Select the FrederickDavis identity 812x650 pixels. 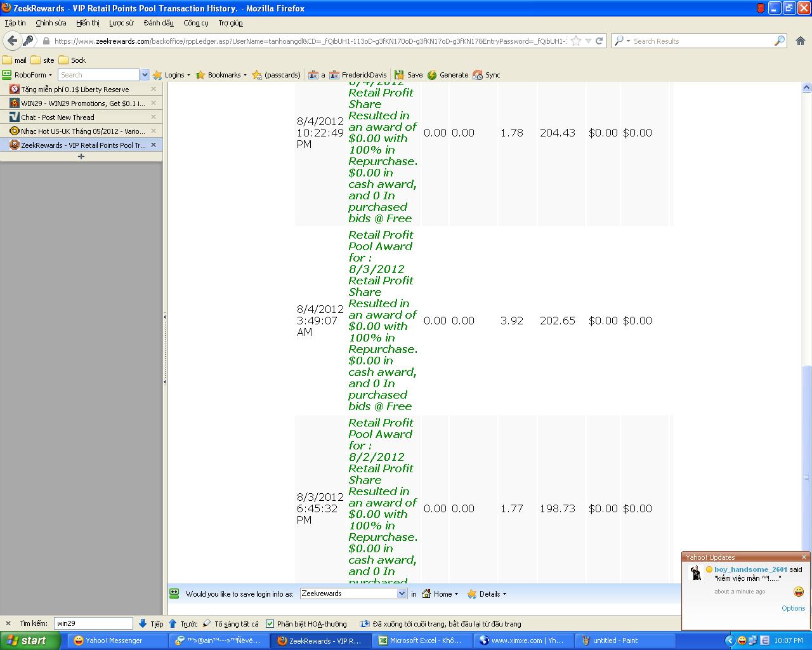point(358,75)
